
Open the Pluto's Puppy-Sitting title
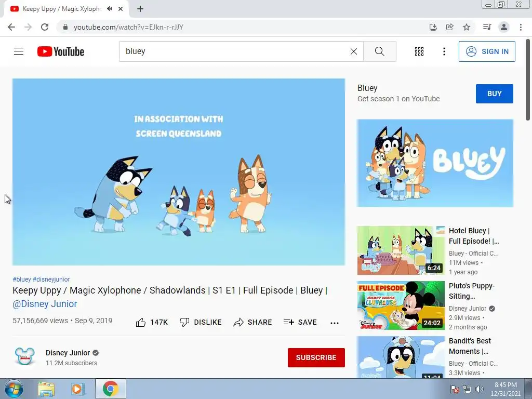pos(472,291)
